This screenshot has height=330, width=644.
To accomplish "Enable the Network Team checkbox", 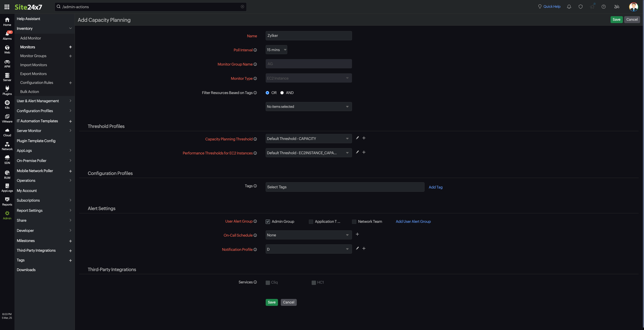I will (354, 222).
